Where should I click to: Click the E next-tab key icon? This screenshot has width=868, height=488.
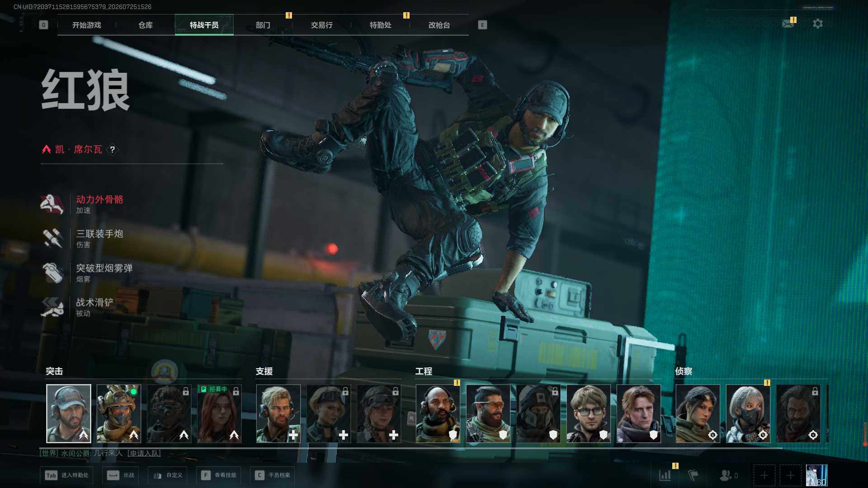tap(482, 25)
